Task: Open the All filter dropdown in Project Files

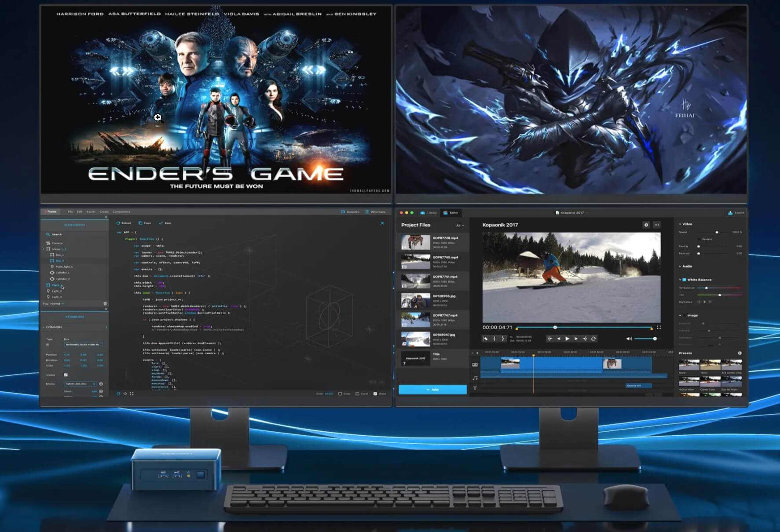Action: [x=460, y=226]
